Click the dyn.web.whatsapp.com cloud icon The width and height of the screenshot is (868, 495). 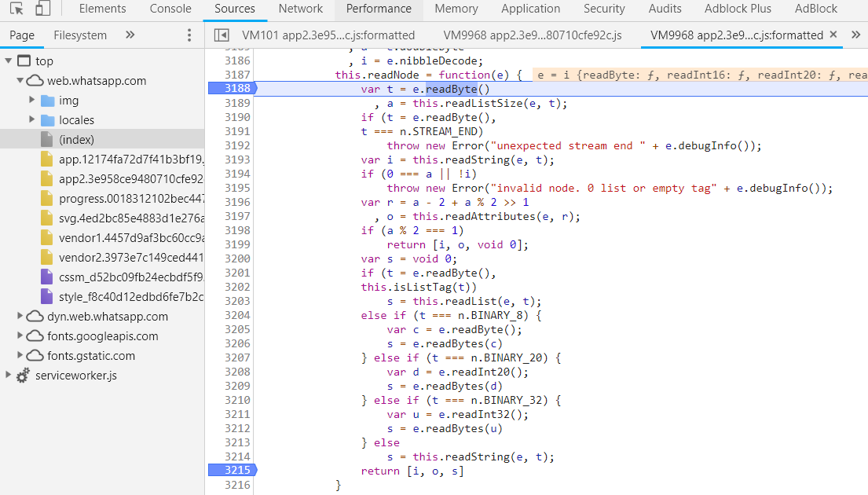point(35,317)
